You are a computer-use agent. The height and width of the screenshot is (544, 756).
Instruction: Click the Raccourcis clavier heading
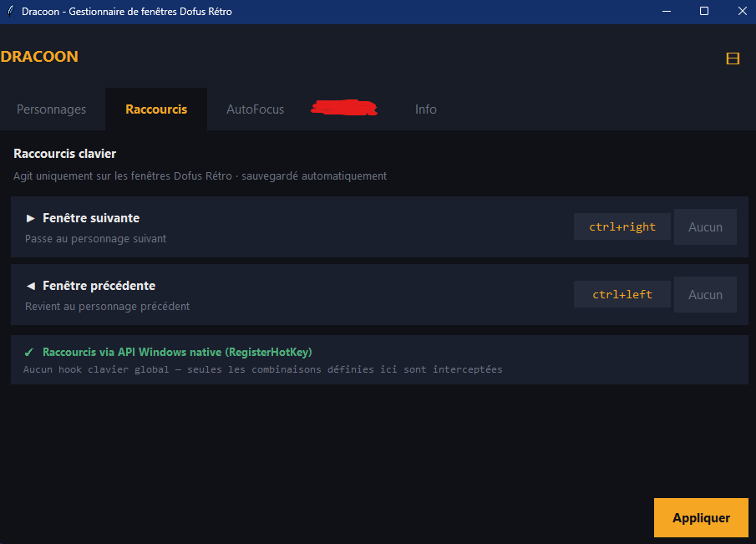pyautogui.click(x=64, y=154)
